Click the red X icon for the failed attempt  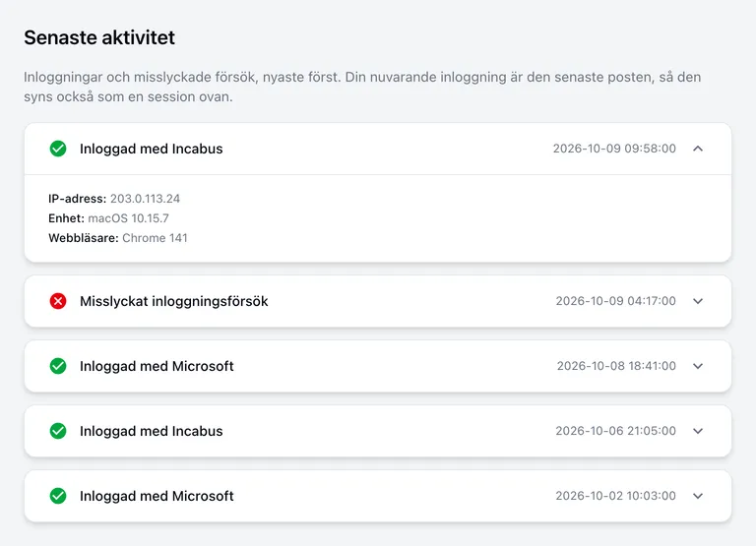click(58, 301)
